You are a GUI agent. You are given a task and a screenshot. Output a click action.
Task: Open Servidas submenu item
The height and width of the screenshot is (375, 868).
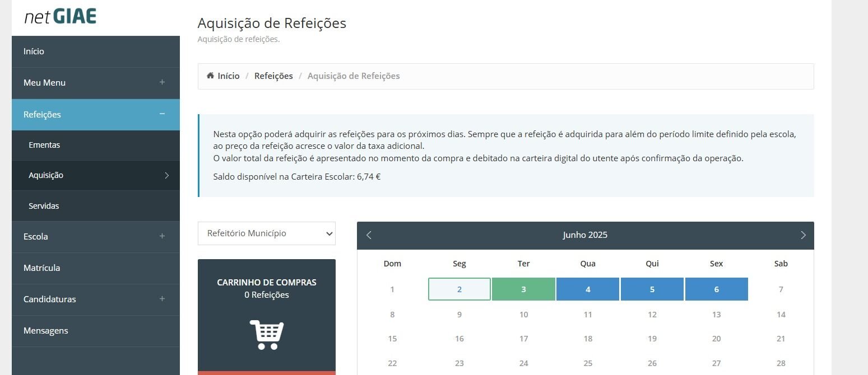coord(96,206)
